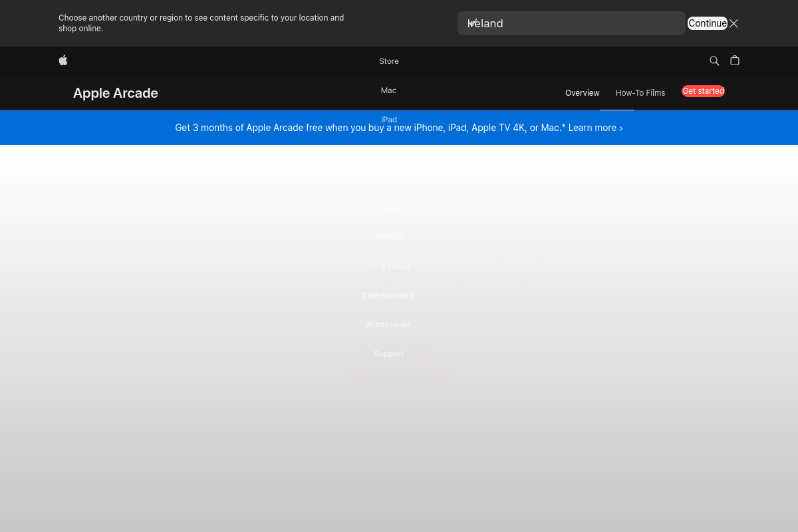Close the country selection banner

point(733,23)
